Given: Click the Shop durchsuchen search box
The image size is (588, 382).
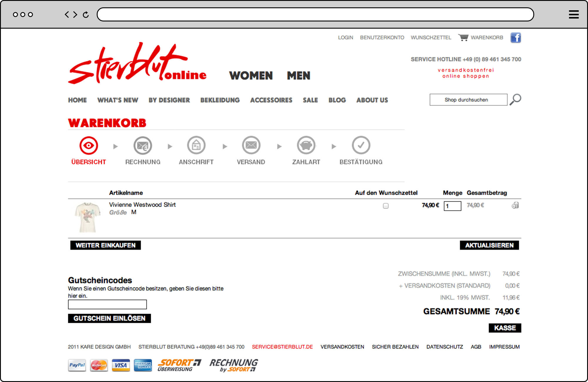Looking at the screenshot, I should point(468,100).
